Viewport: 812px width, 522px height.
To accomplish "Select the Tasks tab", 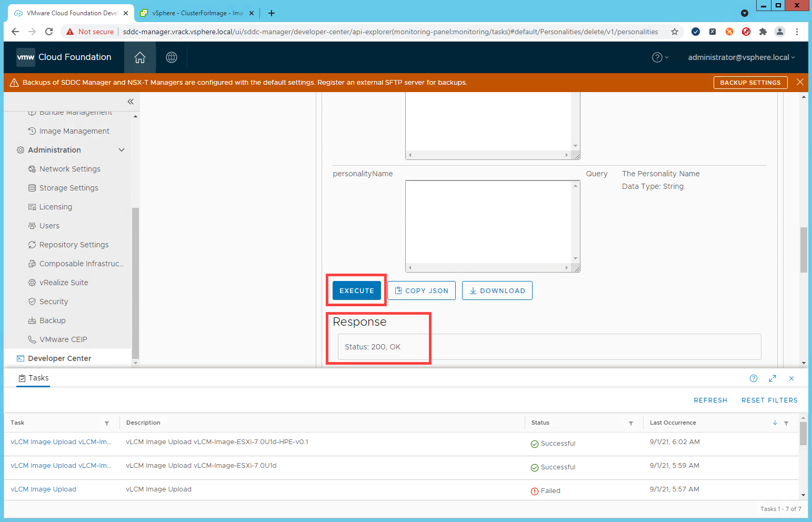I will [x=33, y=378].
